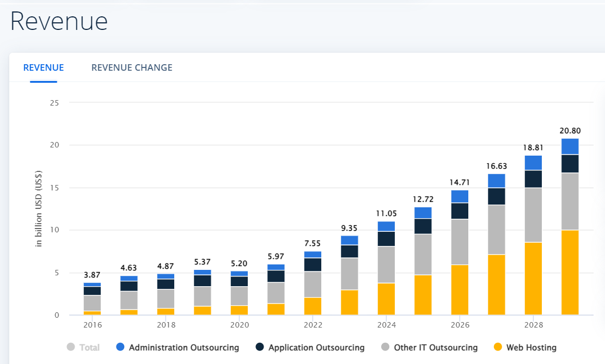Open the Revenue Change tab
Image resolution: width=605 pixels, height=364 pixels.
pyautogui.click(x=132, y=67)
